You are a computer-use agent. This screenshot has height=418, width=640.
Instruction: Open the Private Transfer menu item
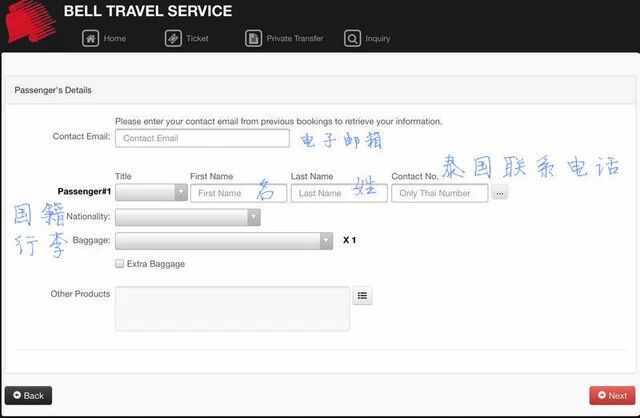[284, 39]
